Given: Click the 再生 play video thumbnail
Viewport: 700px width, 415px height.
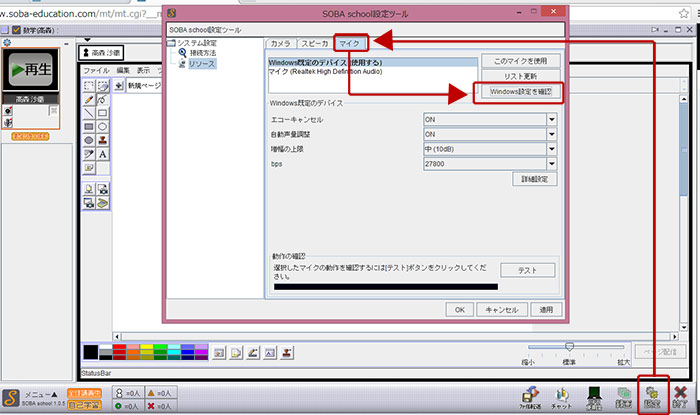Looking at the screenshot, I should click(x=31, y=70).
